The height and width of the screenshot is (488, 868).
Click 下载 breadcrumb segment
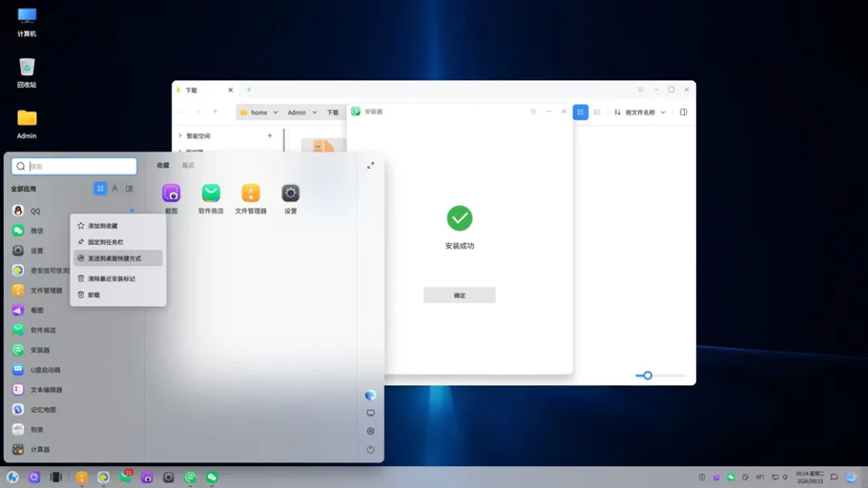[x=333, y=113]
